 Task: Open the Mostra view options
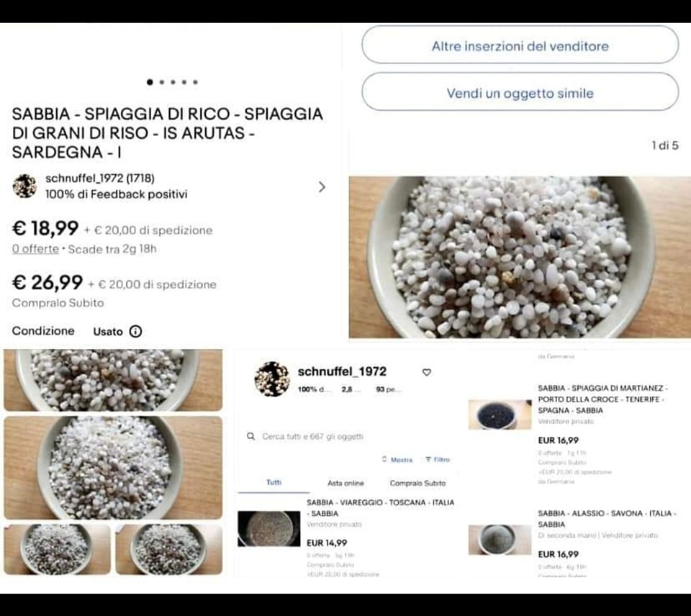coord(397,460)
